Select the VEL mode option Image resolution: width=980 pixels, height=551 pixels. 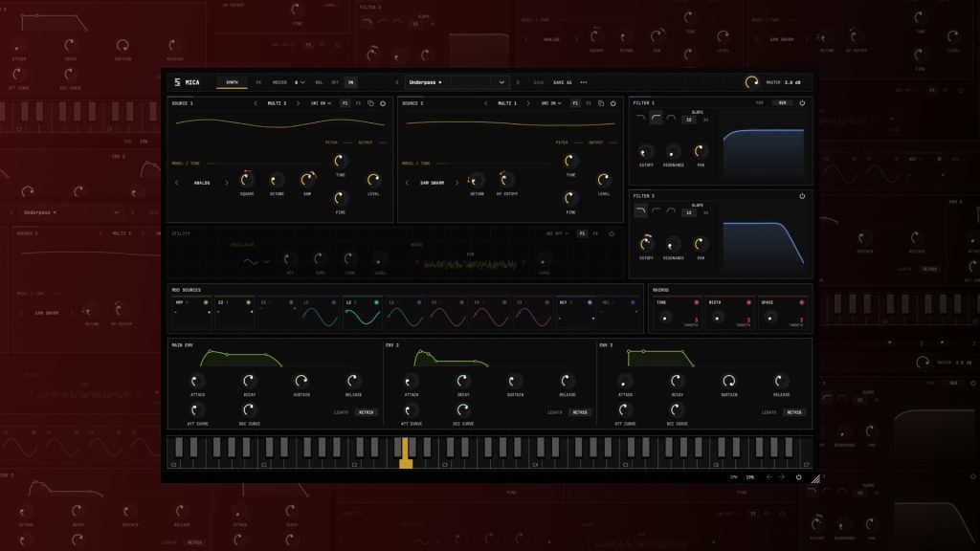click(x=319, y=82)
